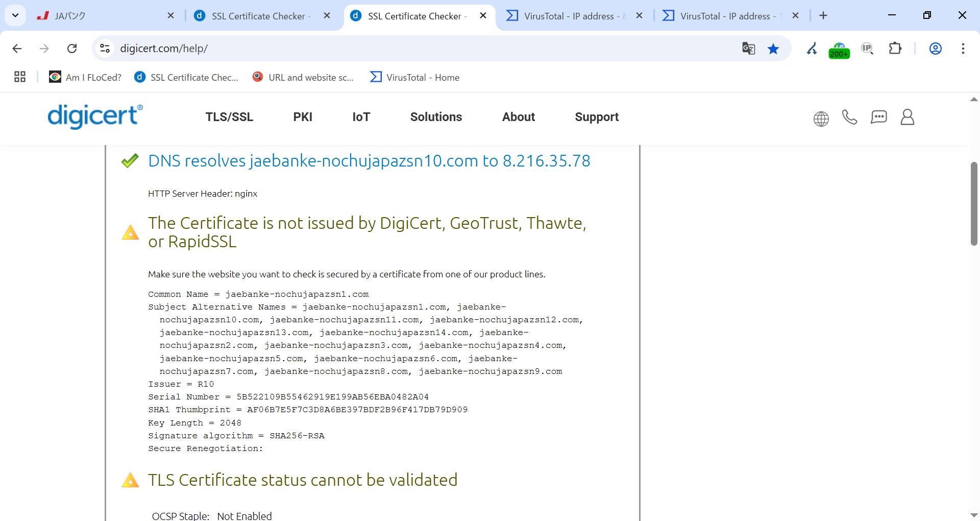Click the DNS resolves heading text
The width and height of the screenshot is (980, 521).
(369, 161)
